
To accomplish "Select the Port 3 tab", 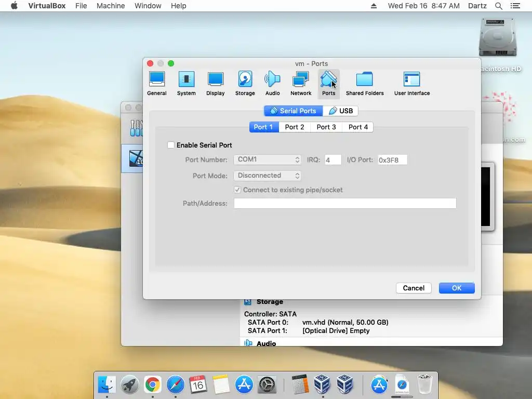I will [x=326, y=127].
